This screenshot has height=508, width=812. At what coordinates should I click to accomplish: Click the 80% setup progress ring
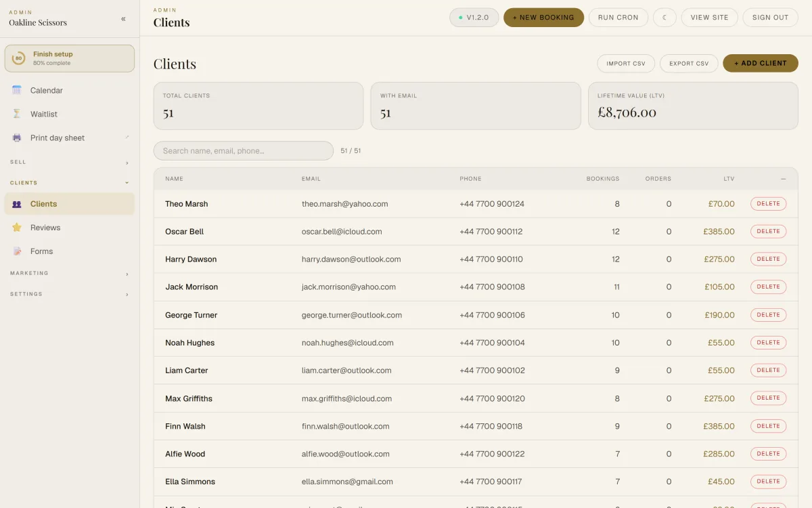pyautogui.click(x=19, y=58)
